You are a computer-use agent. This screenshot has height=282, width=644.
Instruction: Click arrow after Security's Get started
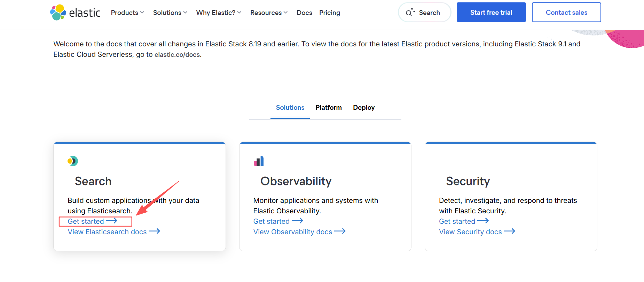pos(483,221)
